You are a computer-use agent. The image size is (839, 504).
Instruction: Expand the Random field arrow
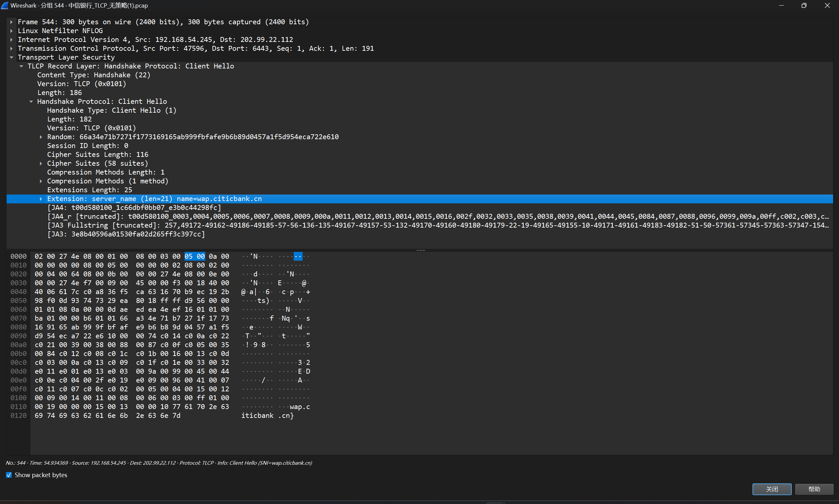click(41, 137)
